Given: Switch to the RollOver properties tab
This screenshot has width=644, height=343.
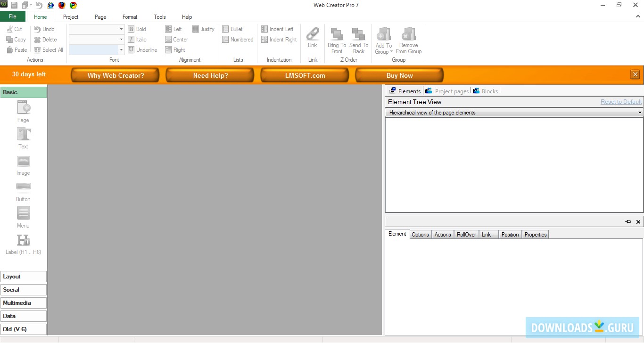Looking at the screenshot, I should (x=466, y=235).
